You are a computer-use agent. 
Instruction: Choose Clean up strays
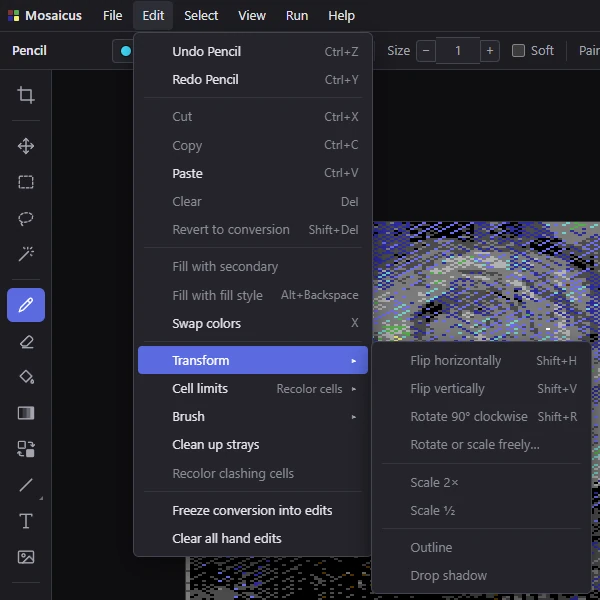253,445
